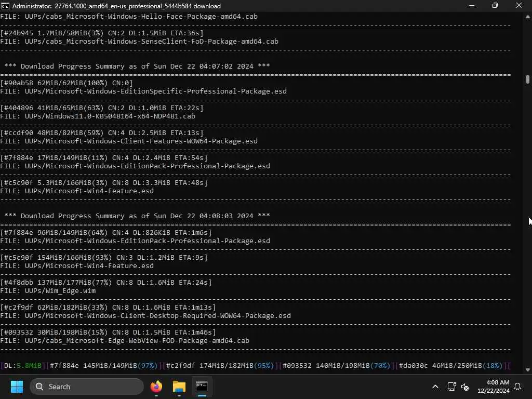Click the live '#da030c 46MiB/250MiB(18%)' progress

[450, 365]
